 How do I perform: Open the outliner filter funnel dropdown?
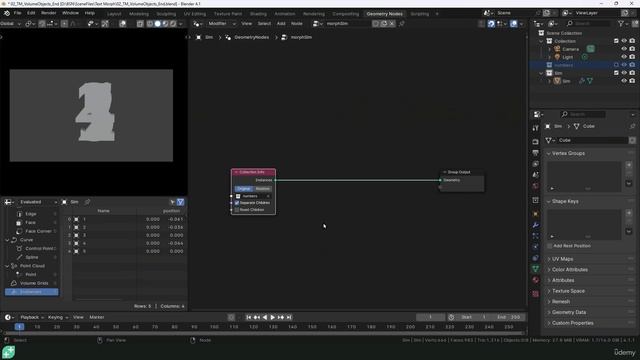623,24
